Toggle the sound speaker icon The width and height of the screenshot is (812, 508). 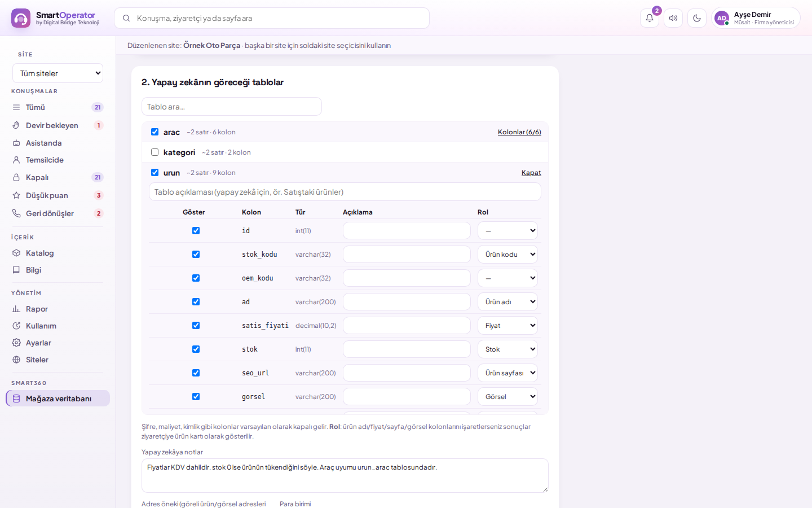click(673, 18)
